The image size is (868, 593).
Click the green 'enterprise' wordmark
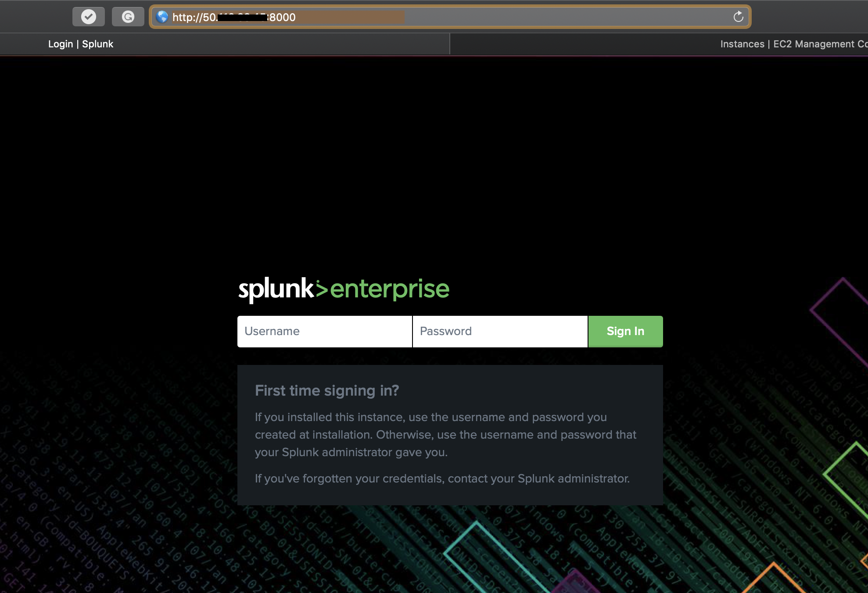point(390,289)
